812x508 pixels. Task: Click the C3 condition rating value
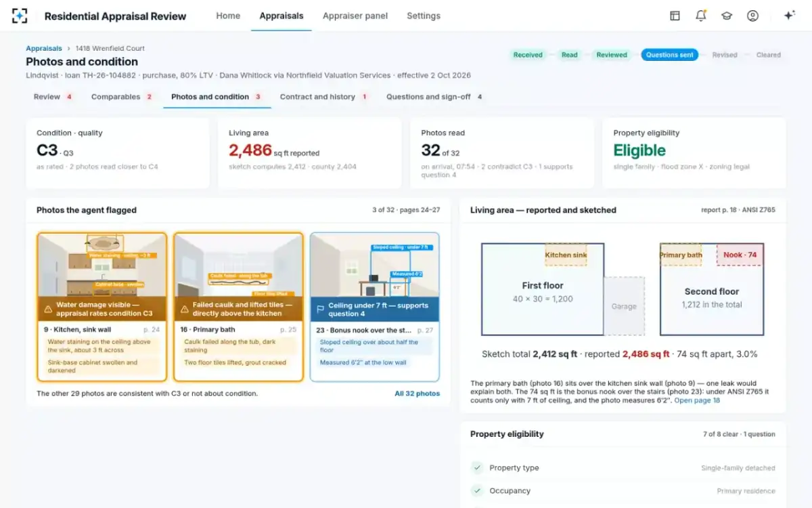[x=47, y=150]
